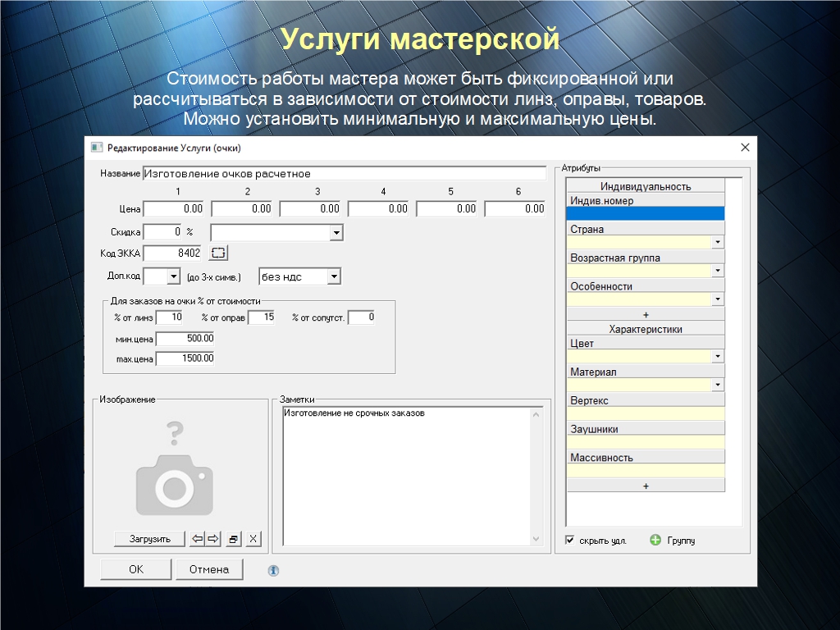Viewport: 840px width, 630px height.
Task: Delete the image with the X icon
Action: coord(253,539)
